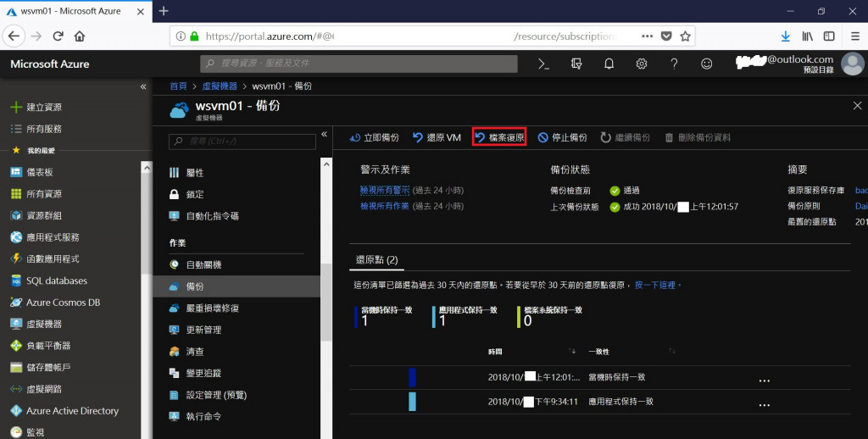
Task: Open 所有服務 all services in sidebar
Action: point(36,129)
